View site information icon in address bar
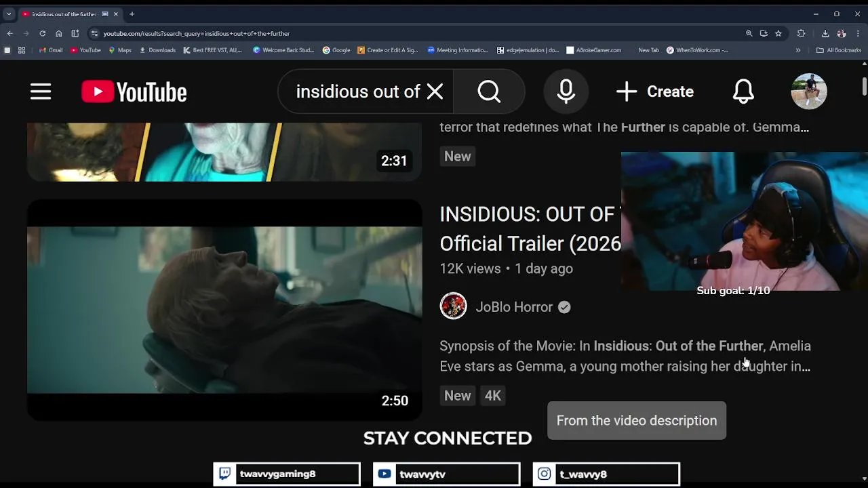This screenshot has width=868, height=488. coord(95,33)
